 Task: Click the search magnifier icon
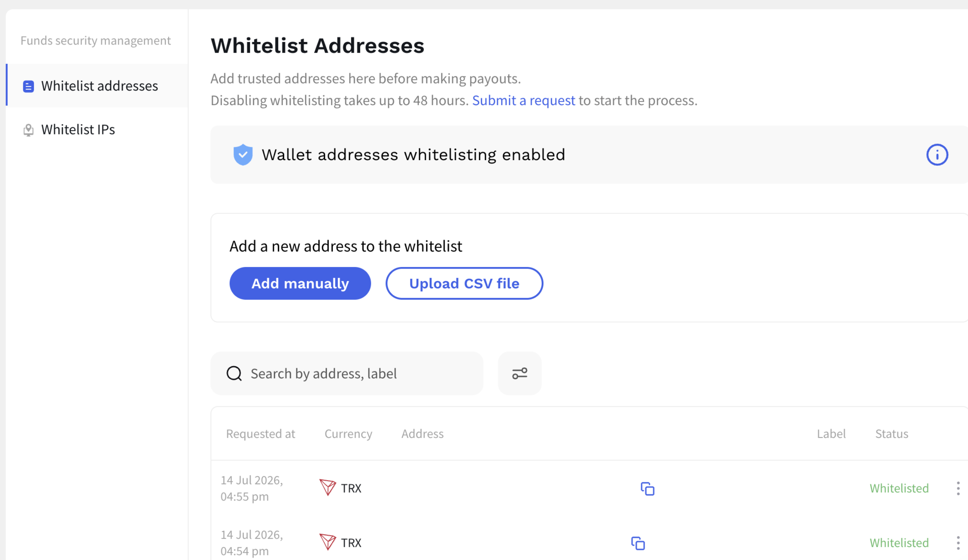pos(234,373)
